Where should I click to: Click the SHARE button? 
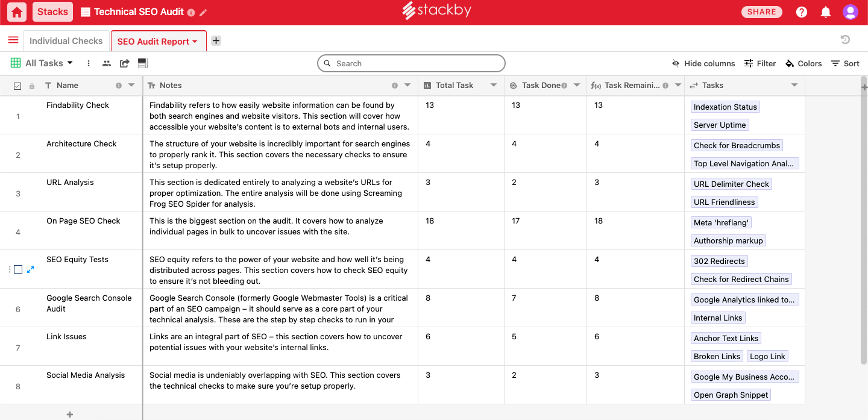tap(762, 11)
